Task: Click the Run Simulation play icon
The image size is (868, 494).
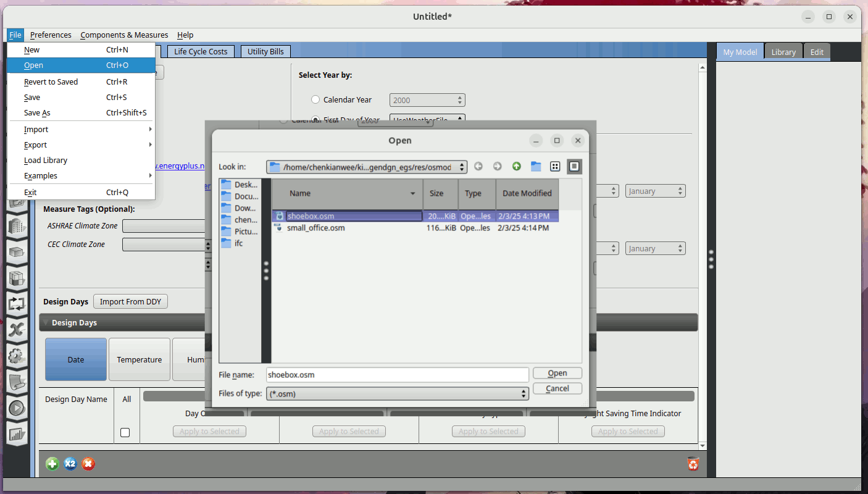Action: point(17,408)
